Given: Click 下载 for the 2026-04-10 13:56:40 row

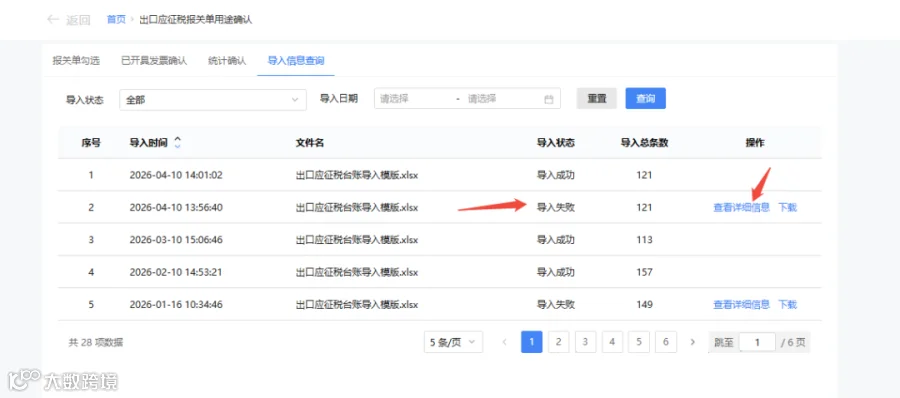Looking at the screenshot, I should 788,207.
